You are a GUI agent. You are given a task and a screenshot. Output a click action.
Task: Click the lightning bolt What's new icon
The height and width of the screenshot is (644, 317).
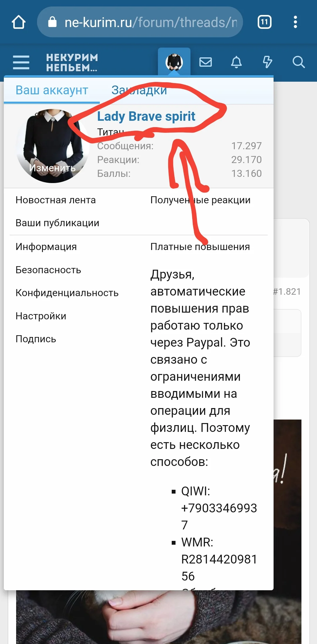pyautogui.click(x=267, y=62)
